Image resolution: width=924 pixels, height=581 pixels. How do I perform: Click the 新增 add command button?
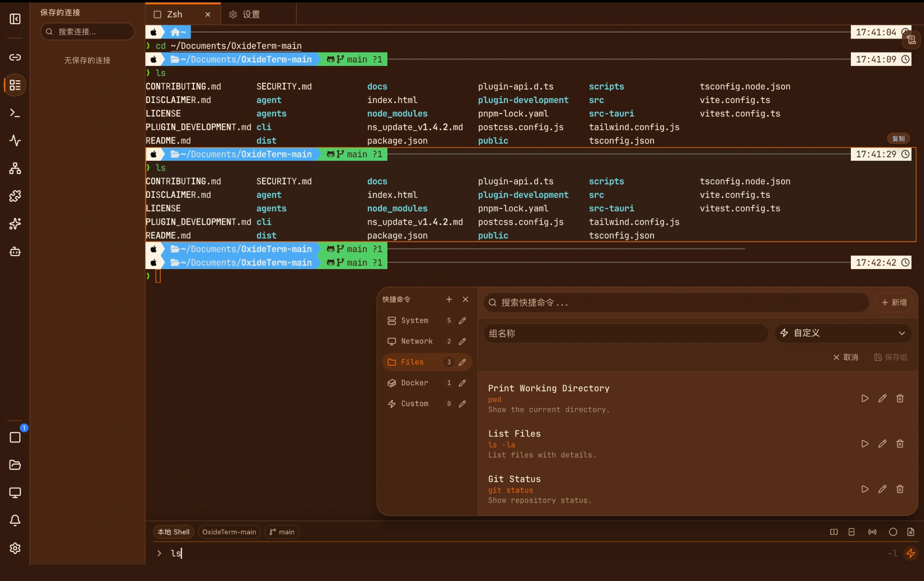click(x=894, y=303)
